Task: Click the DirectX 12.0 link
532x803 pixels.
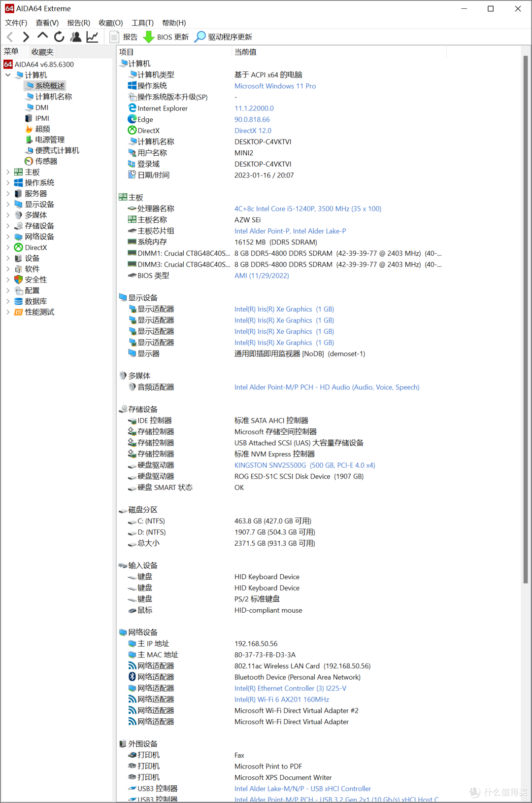Action: 253,131
